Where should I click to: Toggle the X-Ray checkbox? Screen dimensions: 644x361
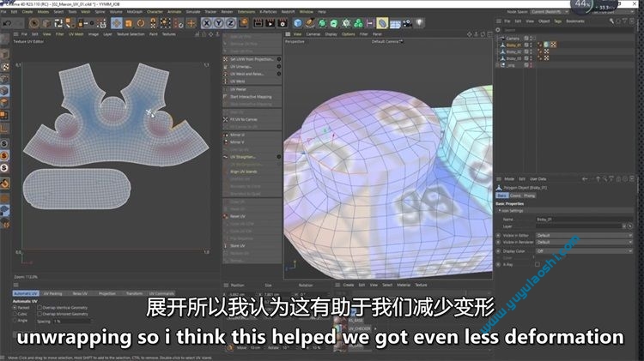[x=538, y=265]
